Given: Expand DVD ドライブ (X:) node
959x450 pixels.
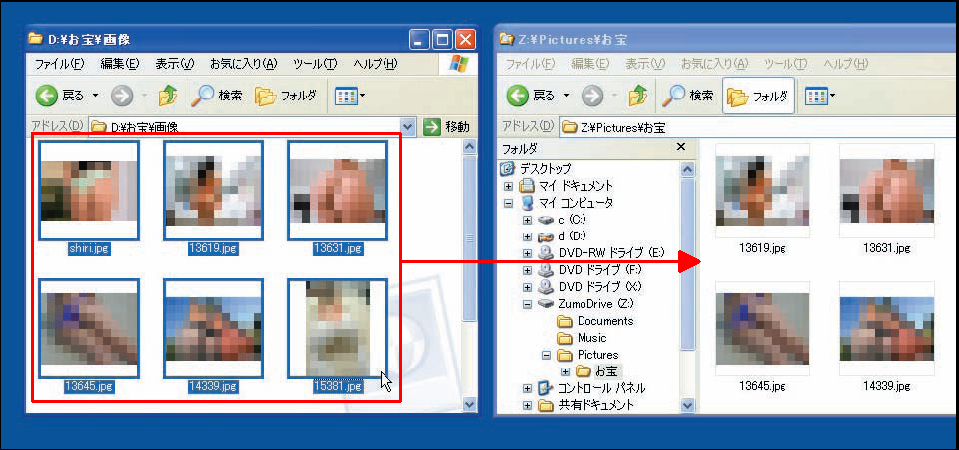Looking at the screenshot, I should point(528,287).
